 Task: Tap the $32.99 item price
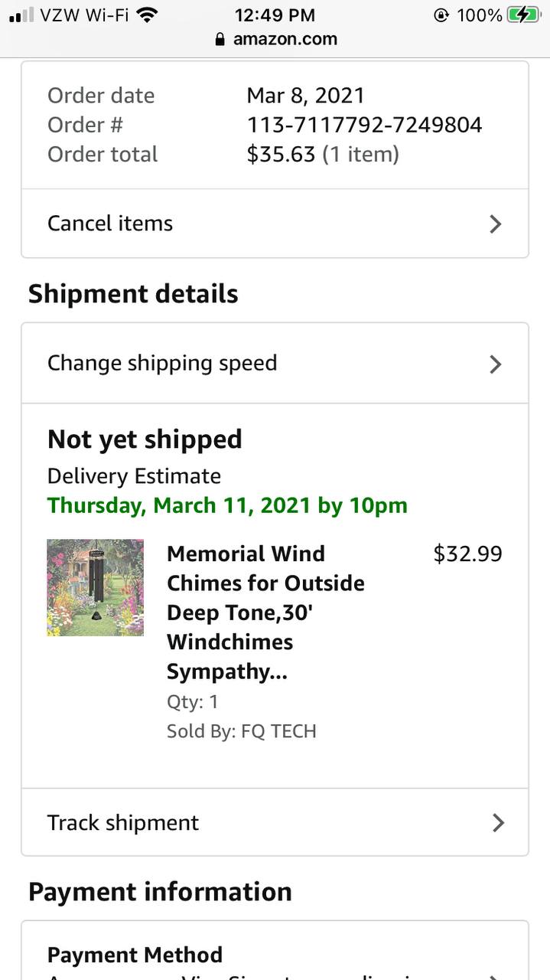pyautogui.click(x=467, y=554)
